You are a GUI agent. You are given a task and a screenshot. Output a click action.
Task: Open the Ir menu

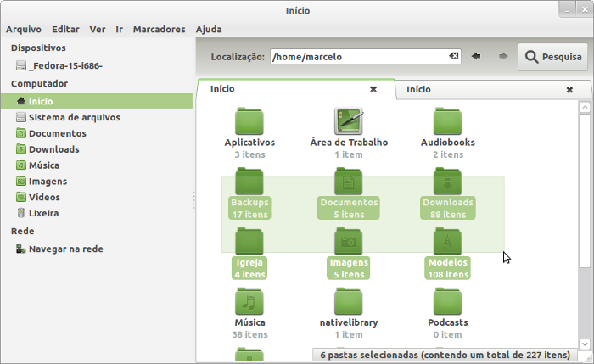coord(120,29)
